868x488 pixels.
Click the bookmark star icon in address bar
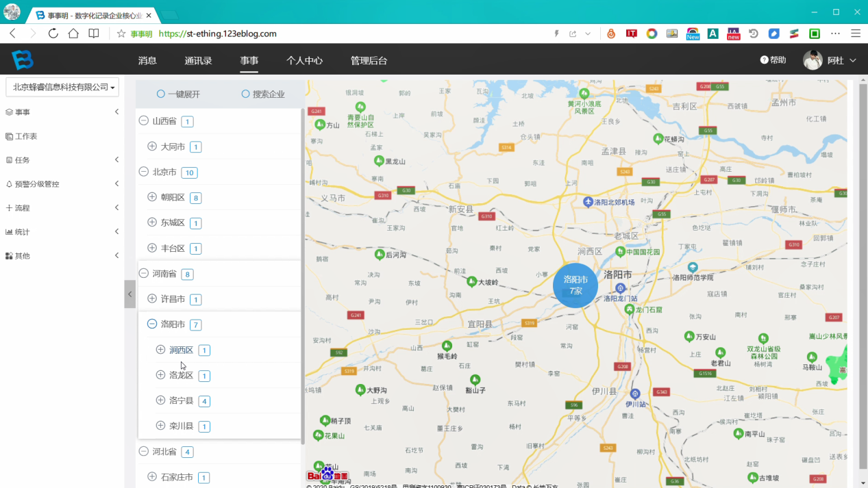coord(121,34)
